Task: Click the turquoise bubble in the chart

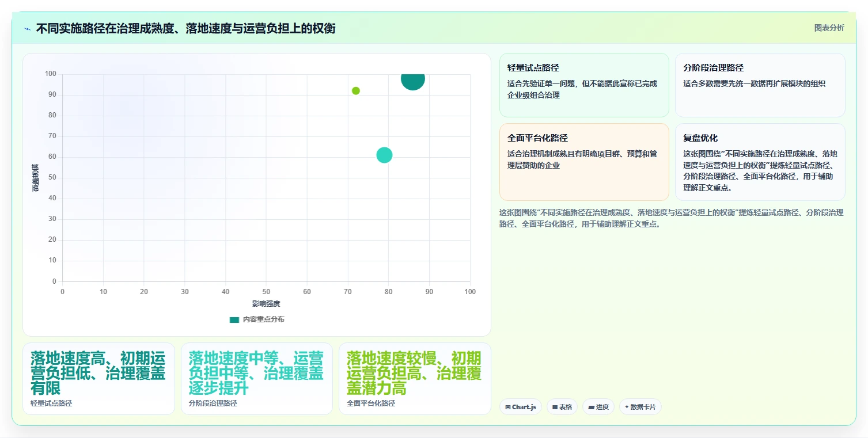Action: click(384, 155)
